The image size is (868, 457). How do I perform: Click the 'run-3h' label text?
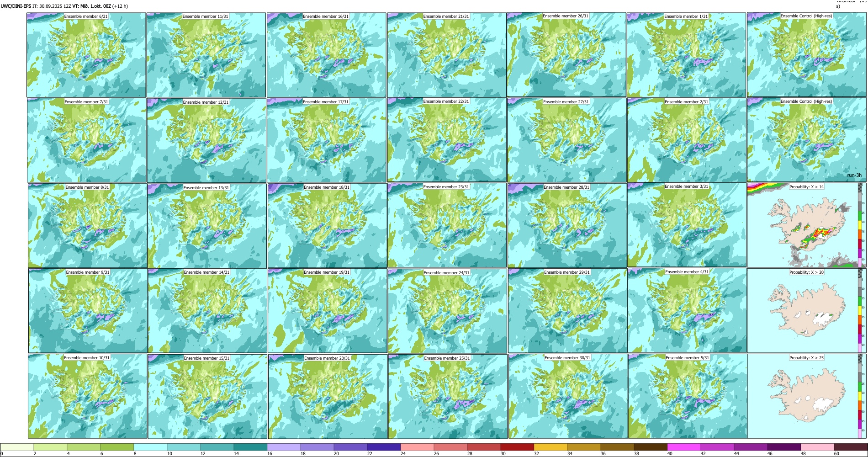[854, 175]
